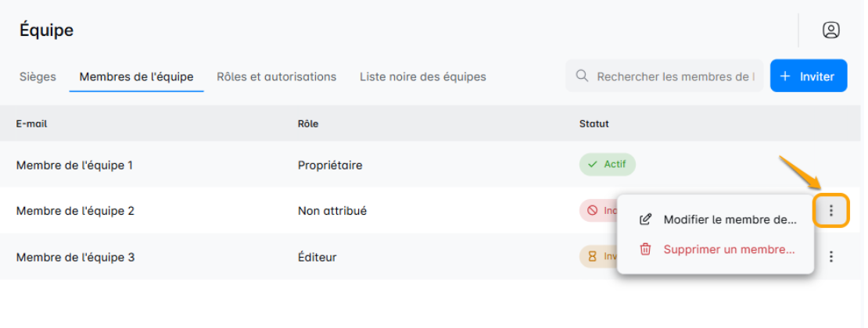Select Supprimer un membre in the menu
The height and width of the screenshot is (328, 868).
point(718,250)
